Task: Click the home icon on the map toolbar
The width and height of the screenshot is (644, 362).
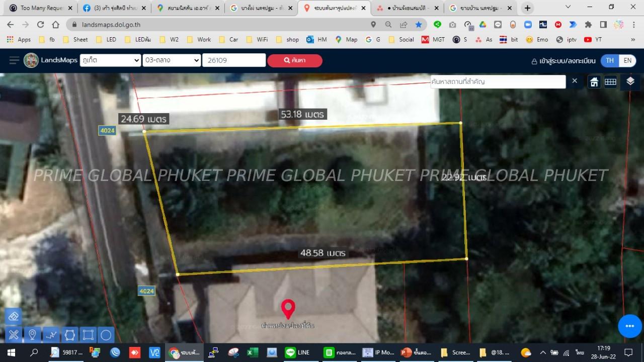Action: (x=594, y=82)
